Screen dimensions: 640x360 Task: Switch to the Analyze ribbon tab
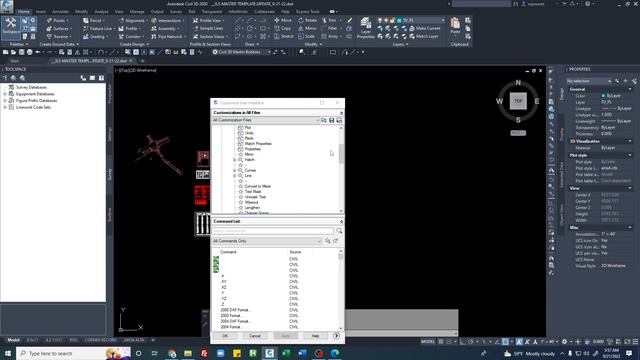101,12
